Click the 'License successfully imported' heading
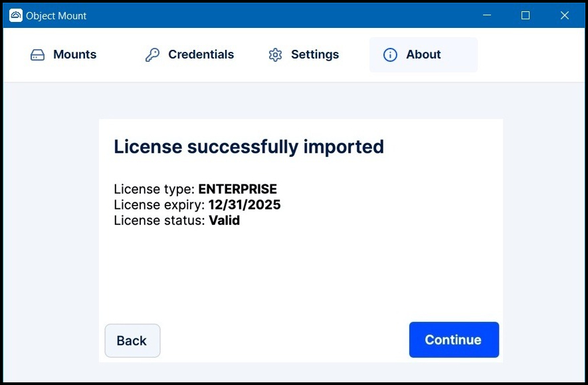Viewport: 588px width, 385px height. tap(248, 146)
